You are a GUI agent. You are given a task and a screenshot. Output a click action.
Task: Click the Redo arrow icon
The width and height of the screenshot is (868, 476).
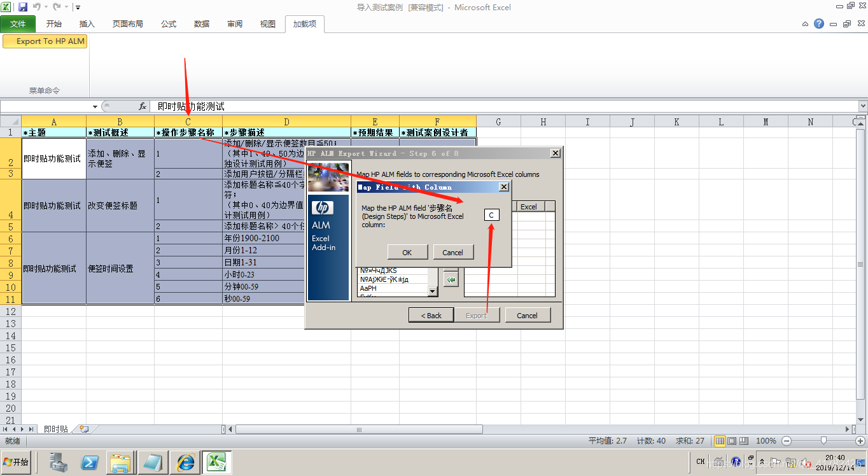pos(57,7)
